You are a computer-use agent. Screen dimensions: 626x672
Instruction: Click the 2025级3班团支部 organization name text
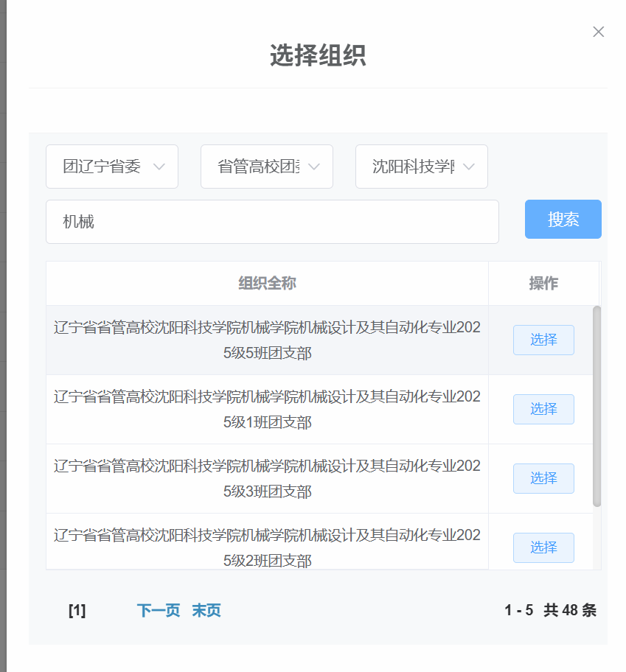[267, 479]
